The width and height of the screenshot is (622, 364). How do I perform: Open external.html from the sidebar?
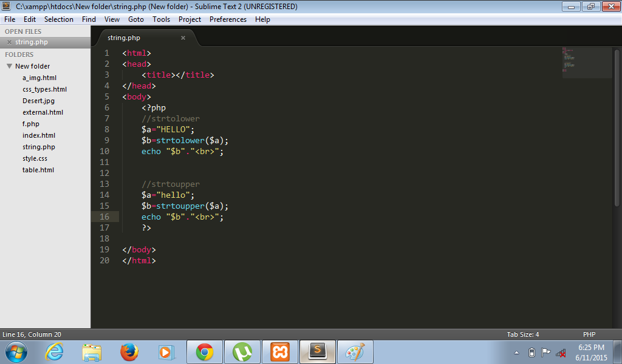43,112
